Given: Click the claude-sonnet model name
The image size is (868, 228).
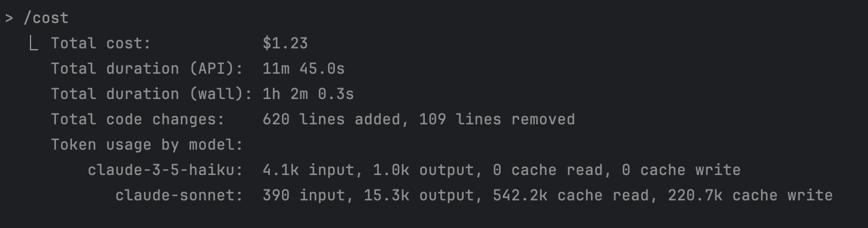Looking at the screenshot, I should [x=179, y=195].
